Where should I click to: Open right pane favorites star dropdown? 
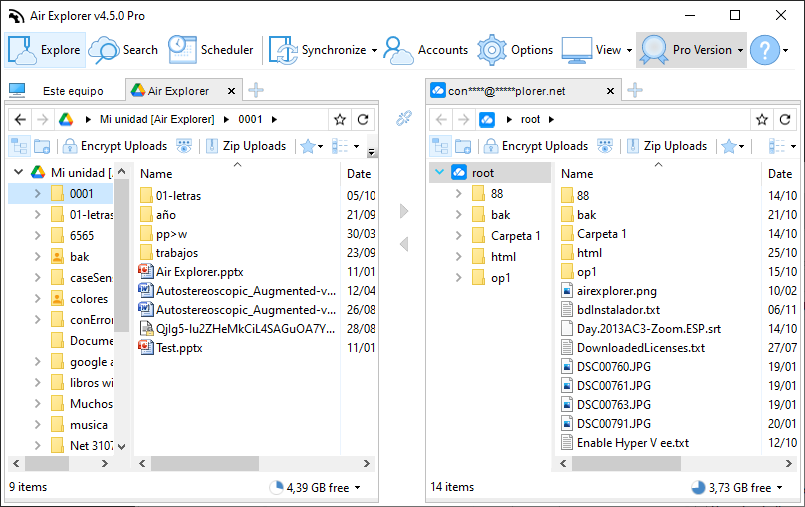coord(733,146)
